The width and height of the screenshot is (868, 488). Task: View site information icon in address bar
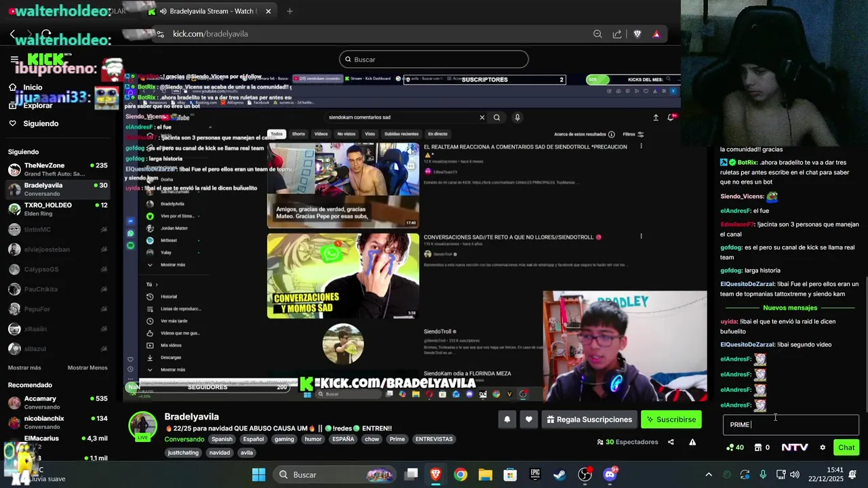159,34
